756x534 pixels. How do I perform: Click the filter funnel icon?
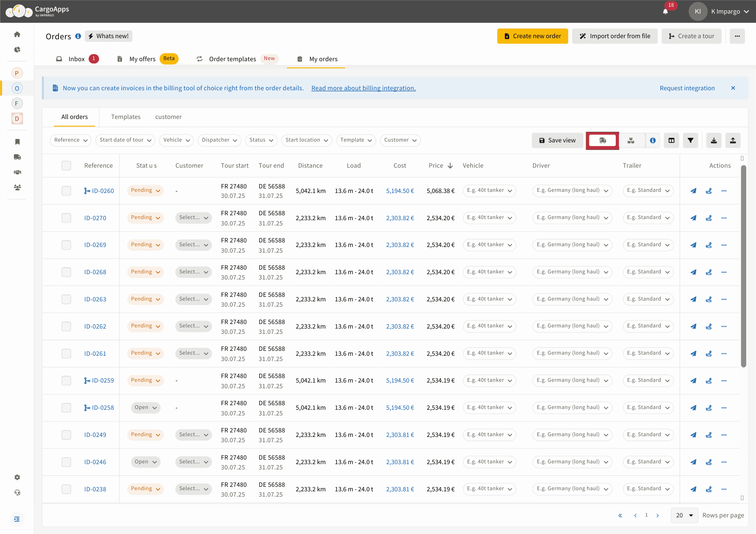point(690,140)
